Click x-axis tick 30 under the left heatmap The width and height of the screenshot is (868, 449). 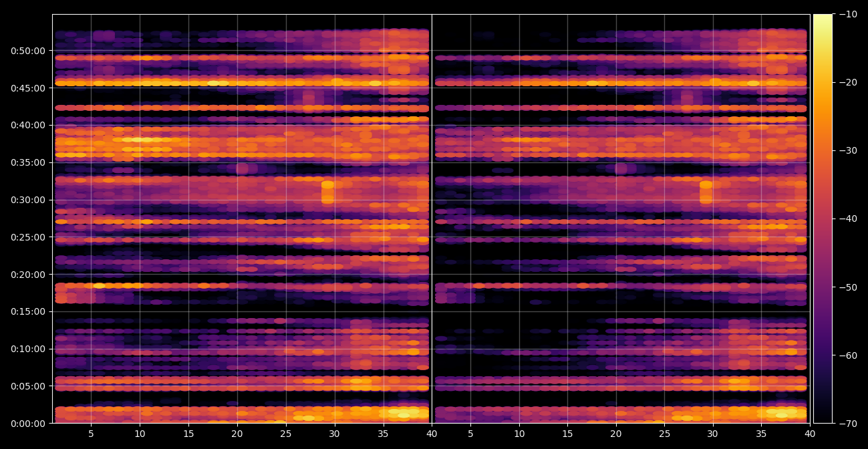click(334, 434)
